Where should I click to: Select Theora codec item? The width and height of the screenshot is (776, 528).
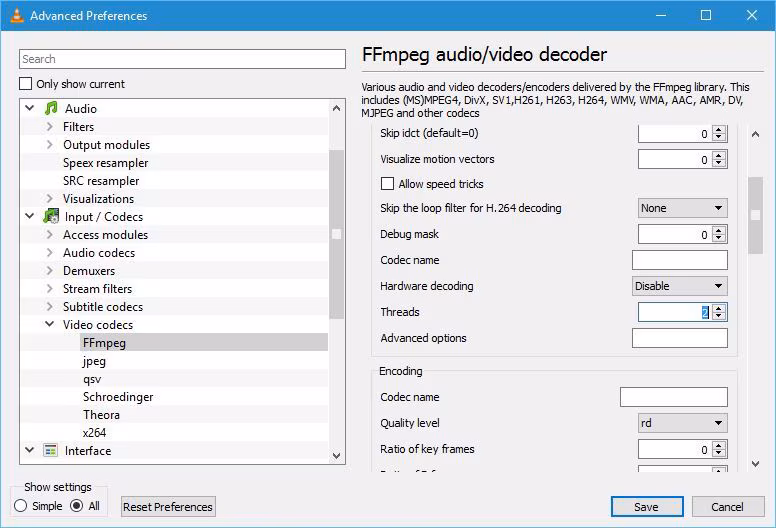(x=101, y=415)
